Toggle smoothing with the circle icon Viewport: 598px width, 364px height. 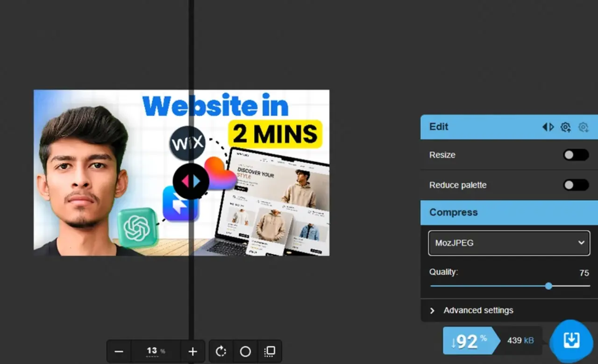tap(245, 351)
